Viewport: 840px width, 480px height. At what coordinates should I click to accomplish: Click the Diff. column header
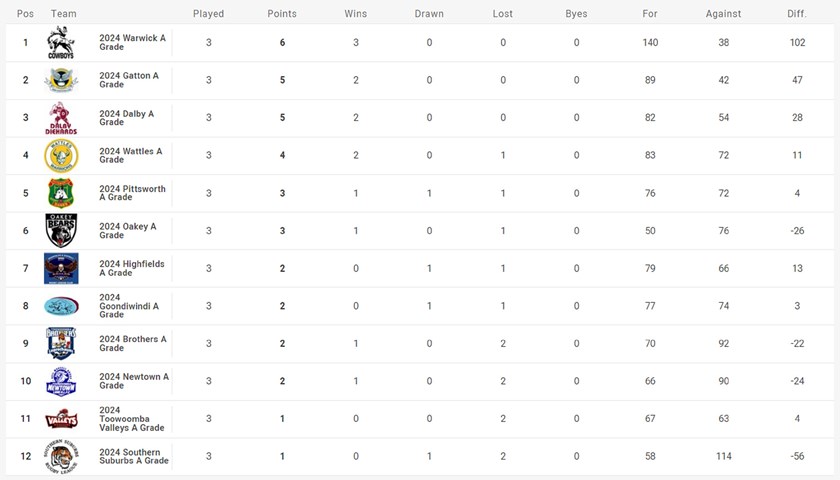pyautogui.click(x=797, y=14)
